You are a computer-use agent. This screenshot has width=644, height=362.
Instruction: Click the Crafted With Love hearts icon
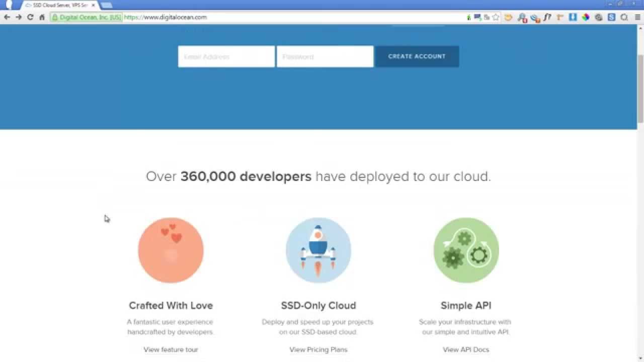[x=171, y=250]
